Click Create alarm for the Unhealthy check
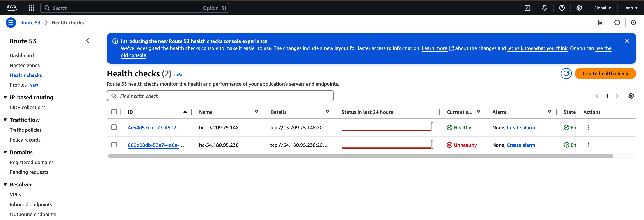 pyautogui.click(x=521, y=145)
